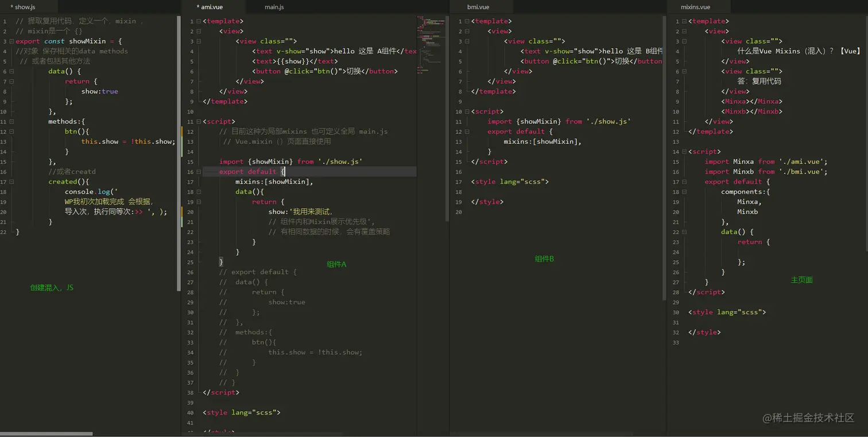Place cursor on "show:true" in show.js line 8

pos(100,91)
